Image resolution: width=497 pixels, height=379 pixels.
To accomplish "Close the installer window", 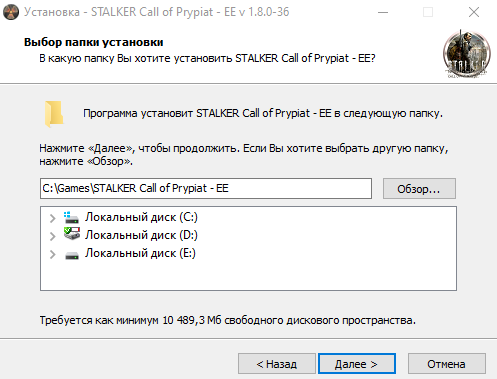I will pyautogui.click(x=474, y=12).
